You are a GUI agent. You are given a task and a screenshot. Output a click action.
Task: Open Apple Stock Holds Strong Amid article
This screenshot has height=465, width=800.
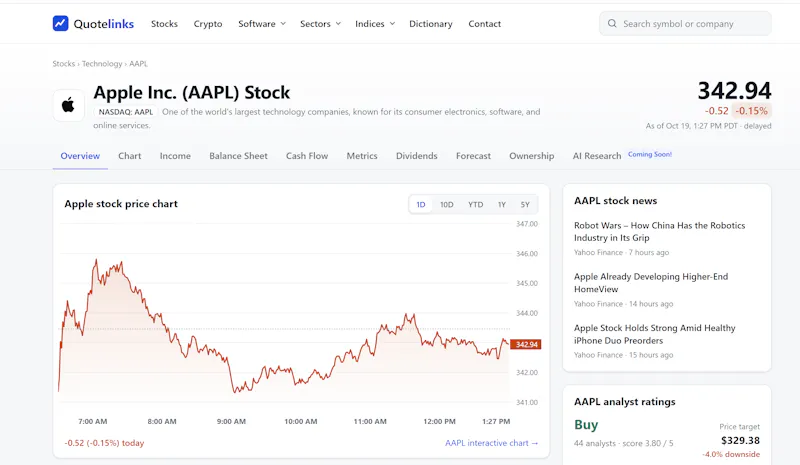655,334
